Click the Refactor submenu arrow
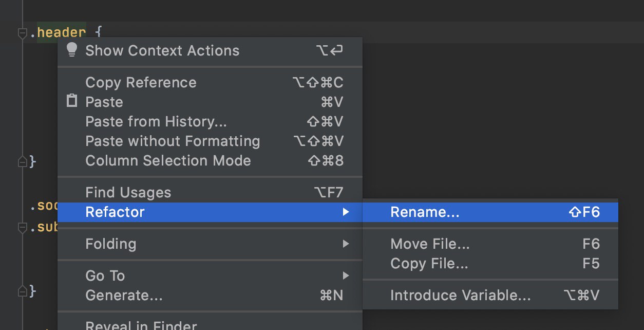The height and width of the screenshot is (330, 644). tap(346, 212)
